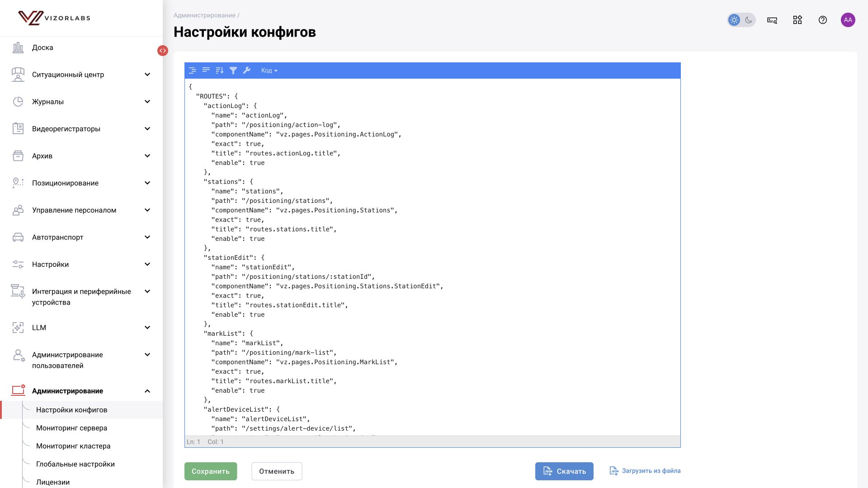The height and width of the screenshot is (488, 868).
Task: Click the Архив box icon
Action: (x=18, y=156)
